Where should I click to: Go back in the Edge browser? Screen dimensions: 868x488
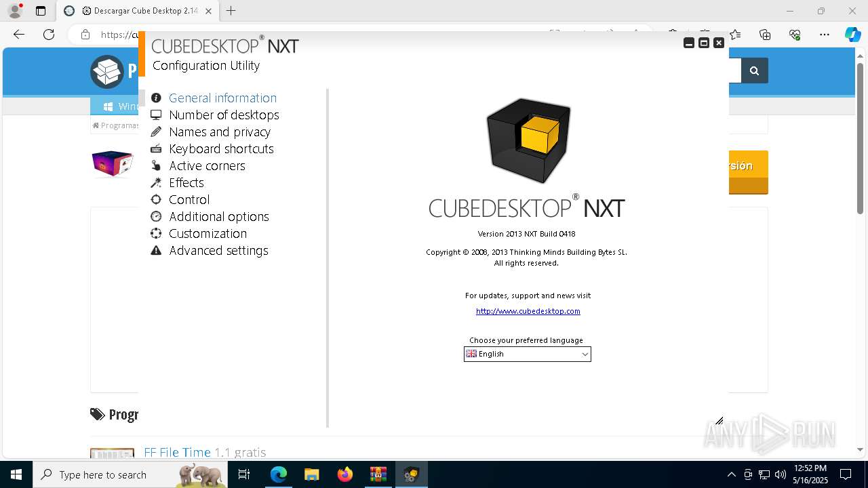click(x=19, y=35)
